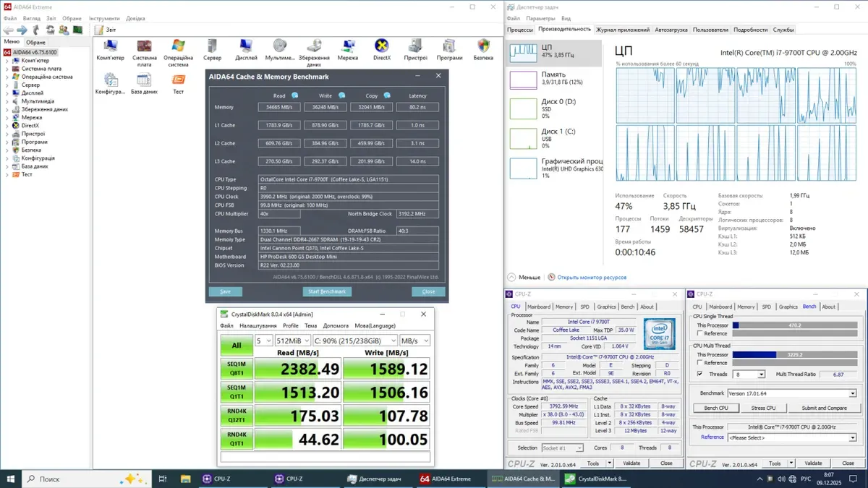Open the Benchmark version dropdown in CPU-Z
Screen dimensions: 868x488
pyautogui.click(x=853, y=393)
